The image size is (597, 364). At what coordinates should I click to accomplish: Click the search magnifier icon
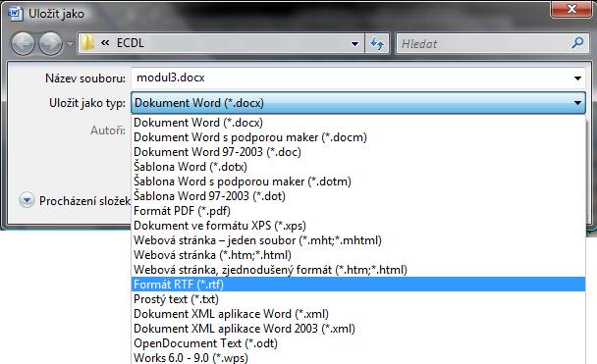(x=577, y=43)
